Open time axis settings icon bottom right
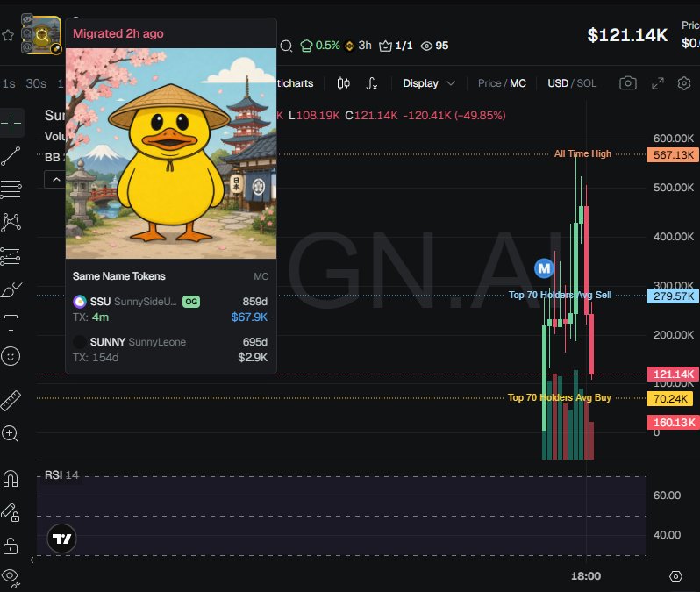This screenshot has height=592, width=700. [x=675, y=576]
